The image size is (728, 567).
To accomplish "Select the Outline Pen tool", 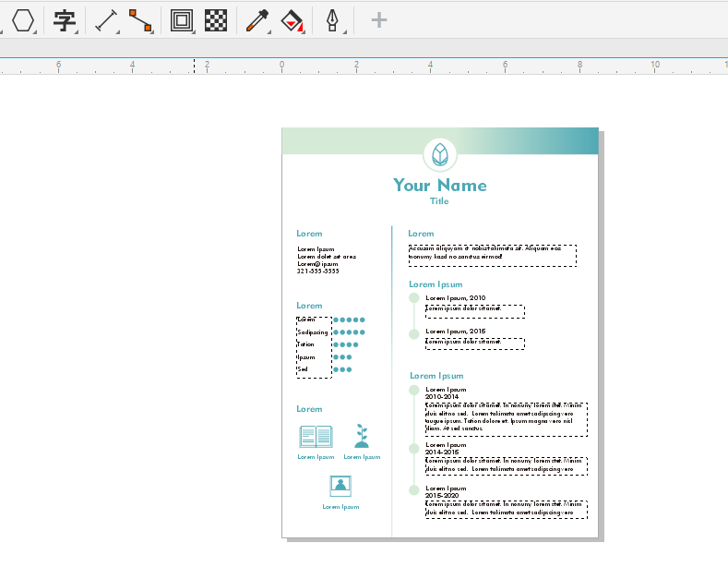I will click(332, 21).
